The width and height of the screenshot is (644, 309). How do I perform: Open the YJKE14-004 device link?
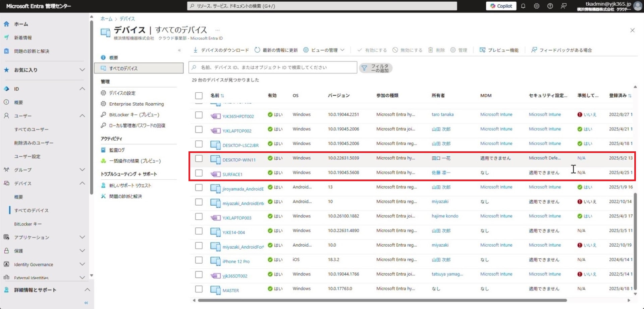(x=234, y=232)
